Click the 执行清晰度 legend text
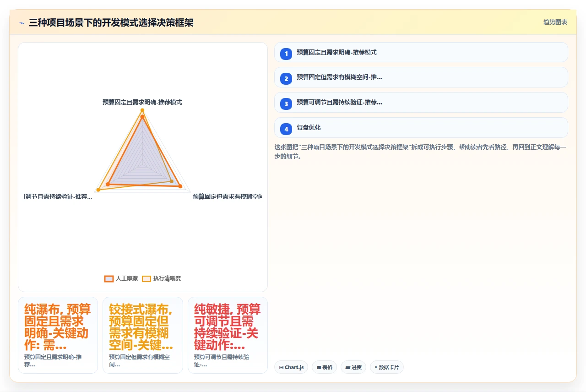 pos(167,278)
